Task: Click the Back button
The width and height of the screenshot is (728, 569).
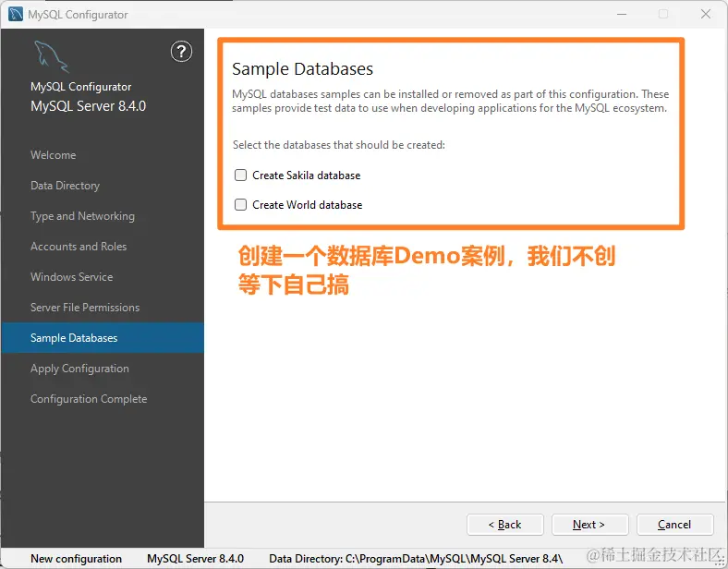Action: 505,525
